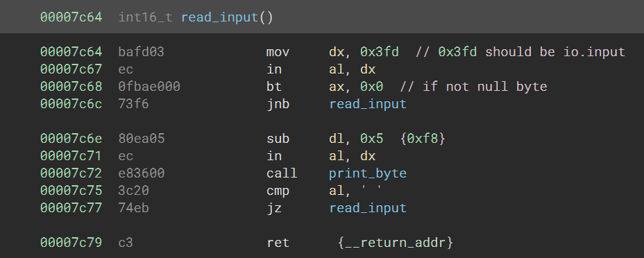
Task: Select operands 'al, dx' on row 00007c71
Action: [x=352, y=156]
